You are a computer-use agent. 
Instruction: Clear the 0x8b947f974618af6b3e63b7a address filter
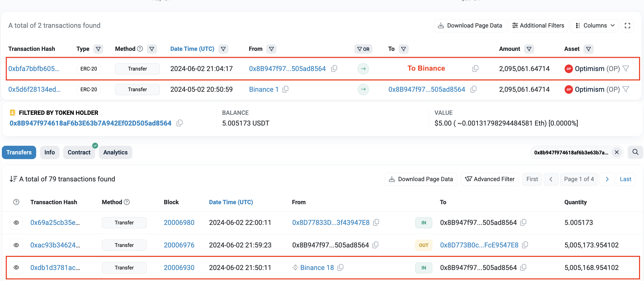[x=617, y=152]
